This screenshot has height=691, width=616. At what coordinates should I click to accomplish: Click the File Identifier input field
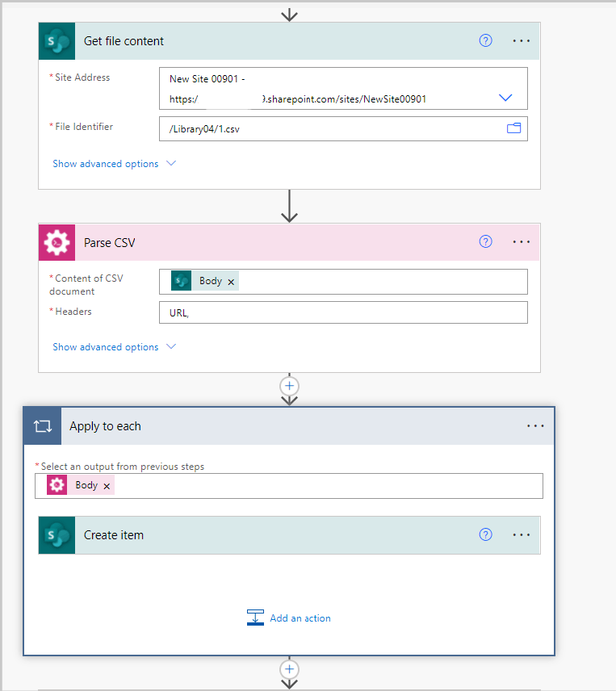[343, 128]
